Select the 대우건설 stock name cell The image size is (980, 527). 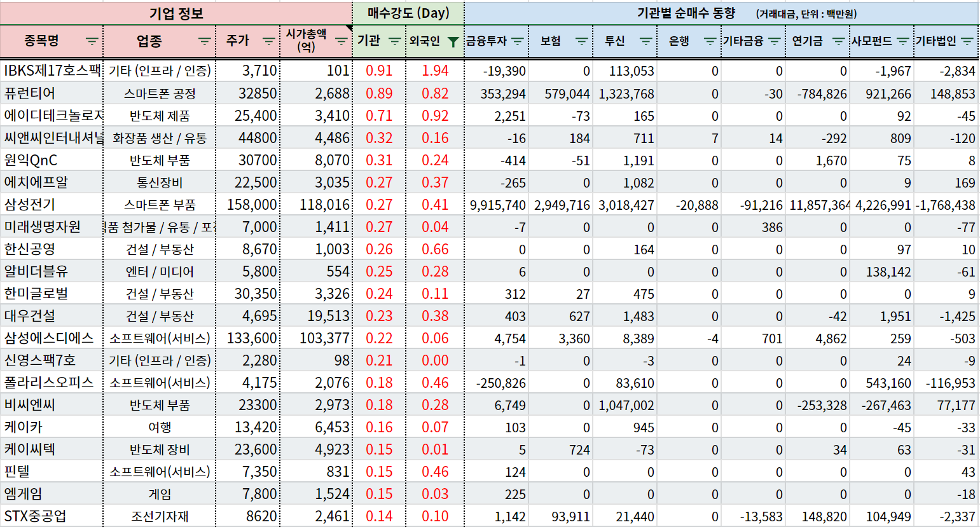pyautogui.click(x=52, y=316)
